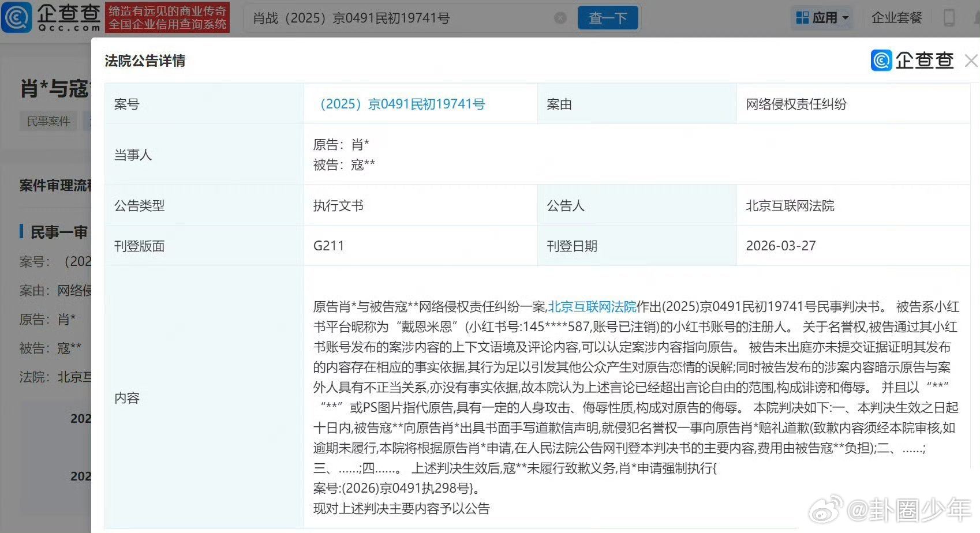Click the red slogan banner beside the logo
Screen dimensions: 980x533
coord(168,18)
